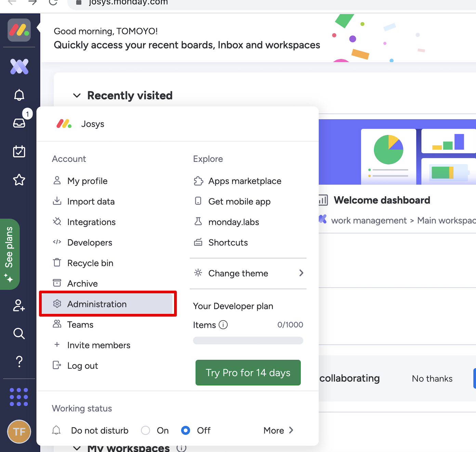Viewport: 476px width, 452px height.
Task: Click the Items usage progress bar
Action: pos(248,341)
